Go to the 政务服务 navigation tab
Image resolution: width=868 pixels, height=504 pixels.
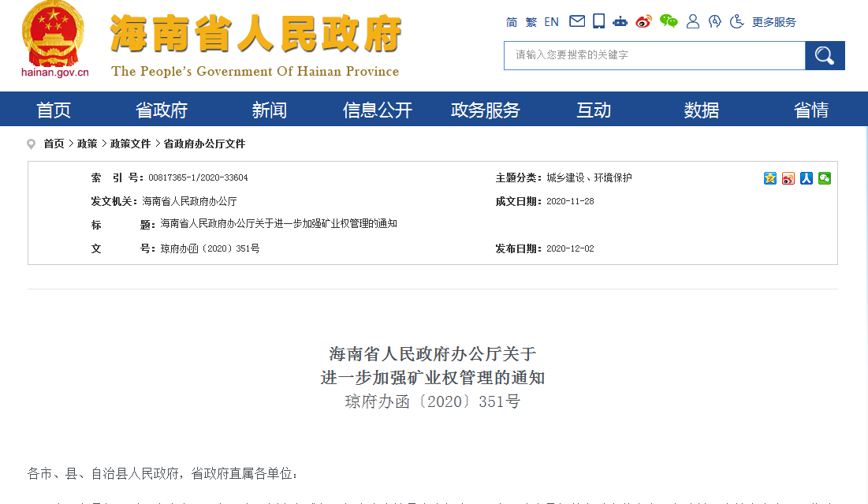pyautogui.click(x=486, y=110)
